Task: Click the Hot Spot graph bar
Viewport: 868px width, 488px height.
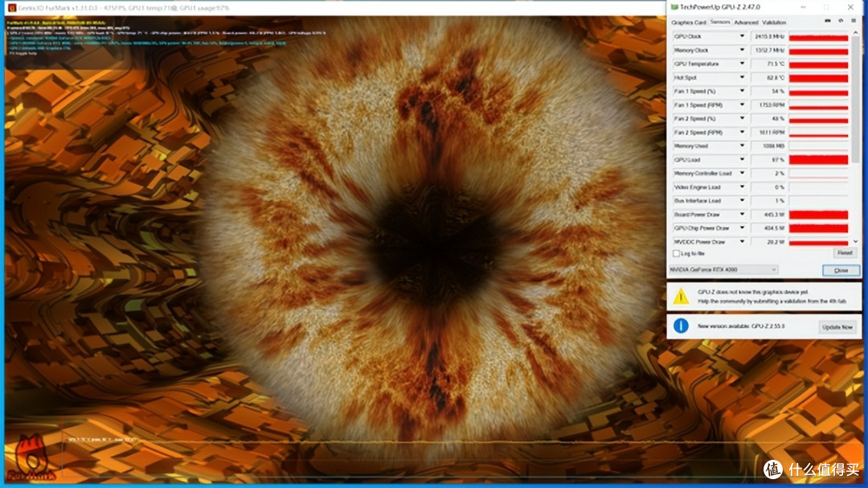Action: pos(818,78)
